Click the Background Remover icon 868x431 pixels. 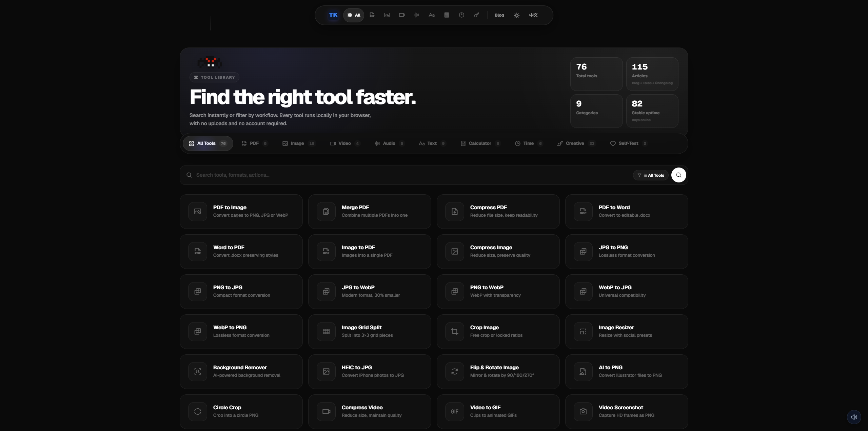pyautogui.click(x=198, y=372)
